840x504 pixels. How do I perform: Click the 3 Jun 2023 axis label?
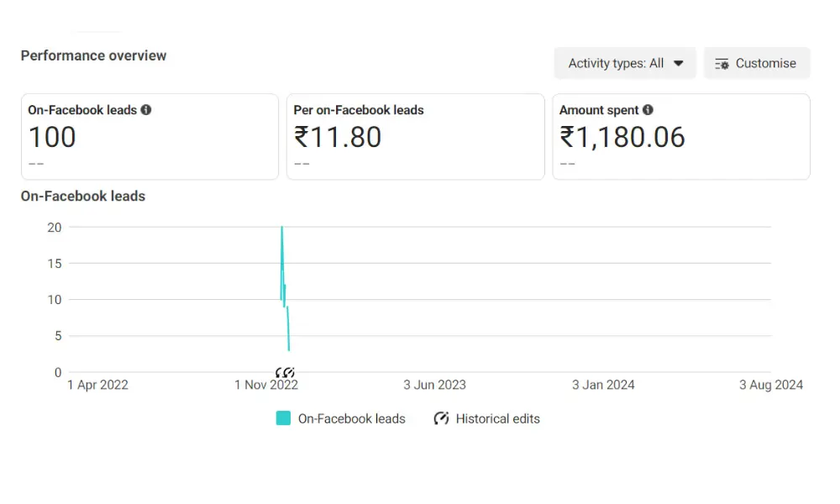pos(434,385)
